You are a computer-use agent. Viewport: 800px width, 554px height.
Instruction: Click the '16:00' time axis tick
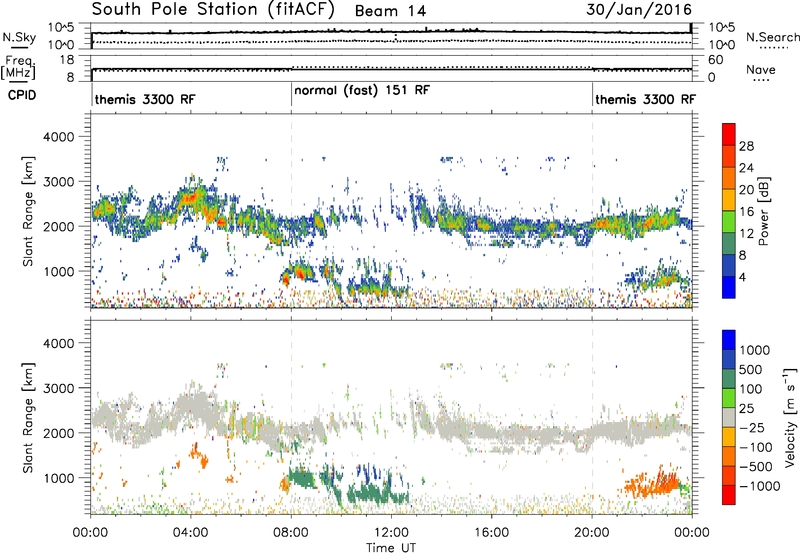[491, 533]
